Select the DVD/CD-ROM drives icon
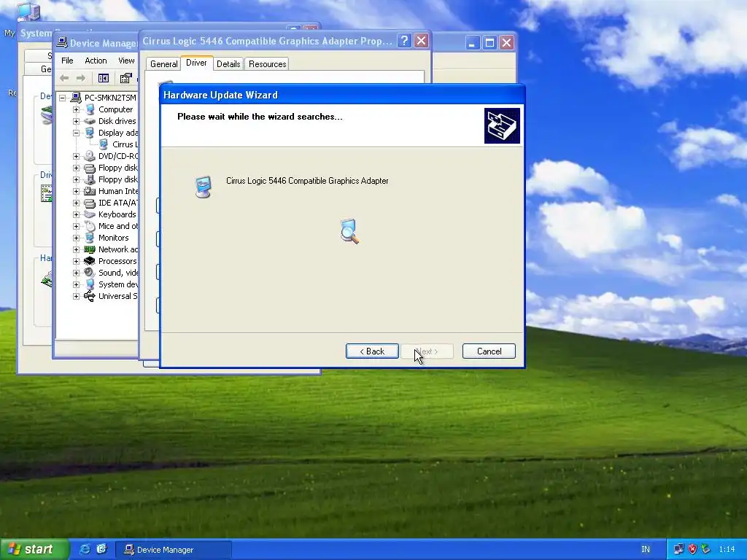The image size is (747, 560). click(90, 156)
